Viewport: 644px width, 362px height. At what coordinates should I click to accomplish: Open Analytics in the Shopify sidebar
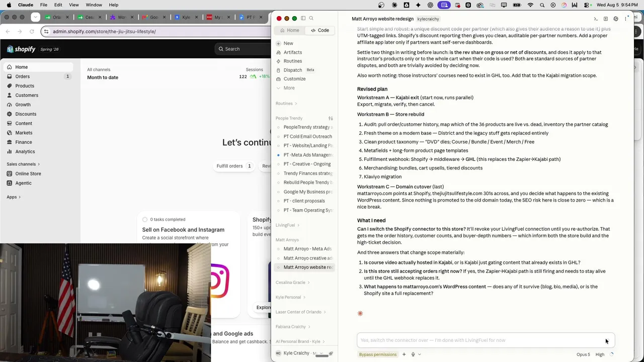click(x=39, y=151)
